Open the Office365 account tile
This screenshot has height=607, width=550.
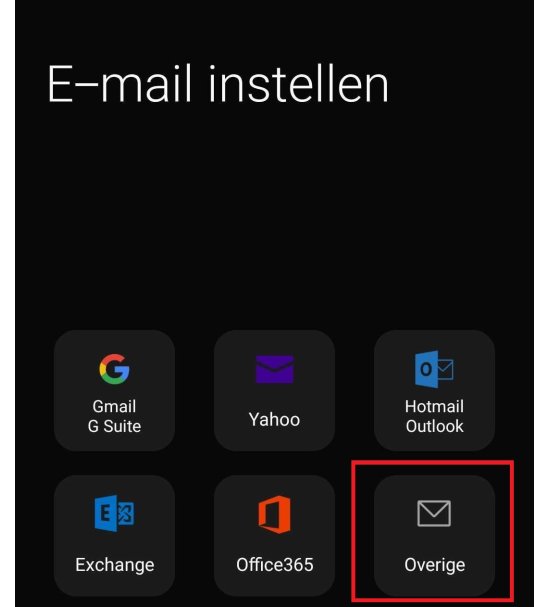[274, 536]
